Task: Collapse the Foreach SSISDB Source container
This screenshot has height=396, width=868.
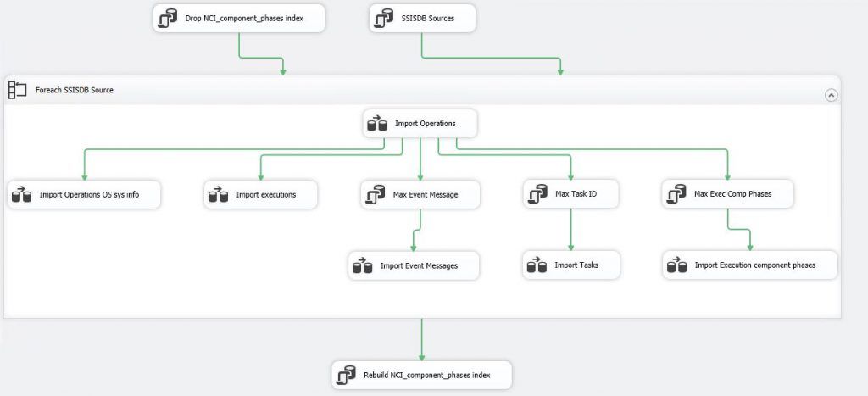Action: 831,95
